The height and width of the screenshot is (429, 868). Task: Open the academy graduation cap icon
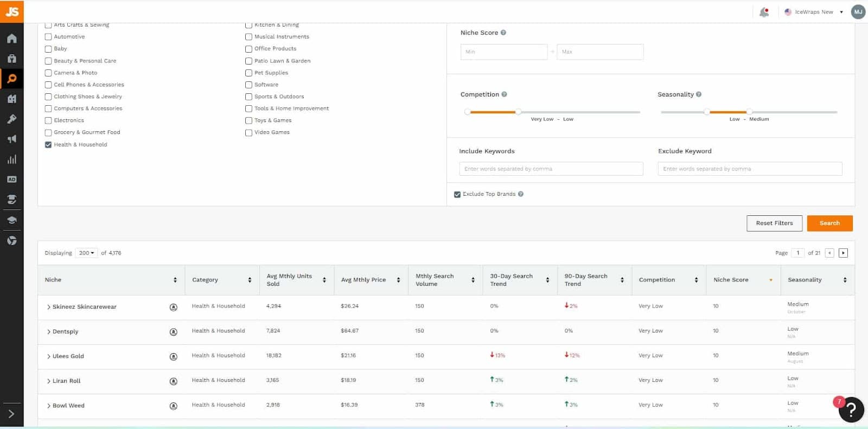(12, 220)
